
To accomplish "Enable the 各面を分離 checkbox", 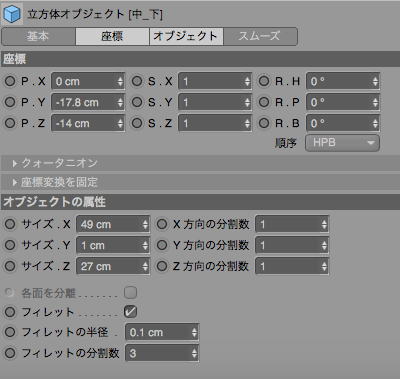I will pos(130,293).
